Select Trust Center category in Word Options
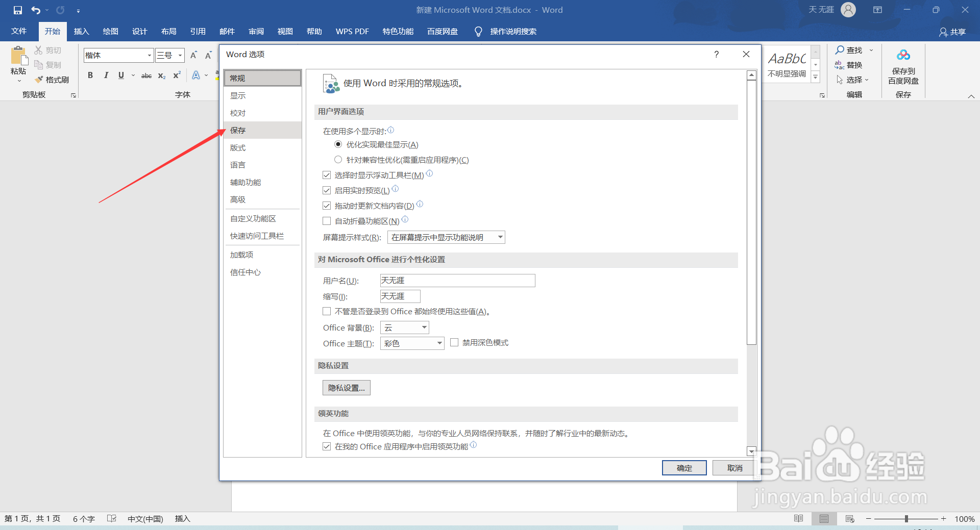 click(x=262, y=272)
